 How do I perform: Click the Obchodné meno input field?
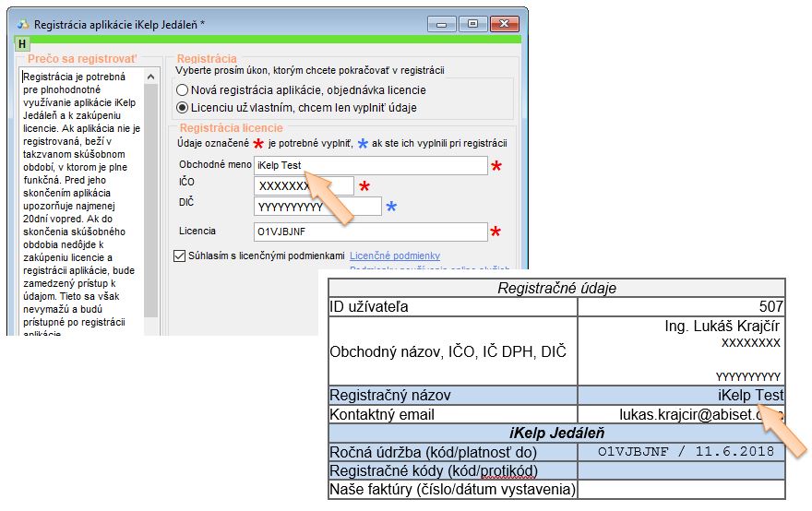(x=370, y=166)
